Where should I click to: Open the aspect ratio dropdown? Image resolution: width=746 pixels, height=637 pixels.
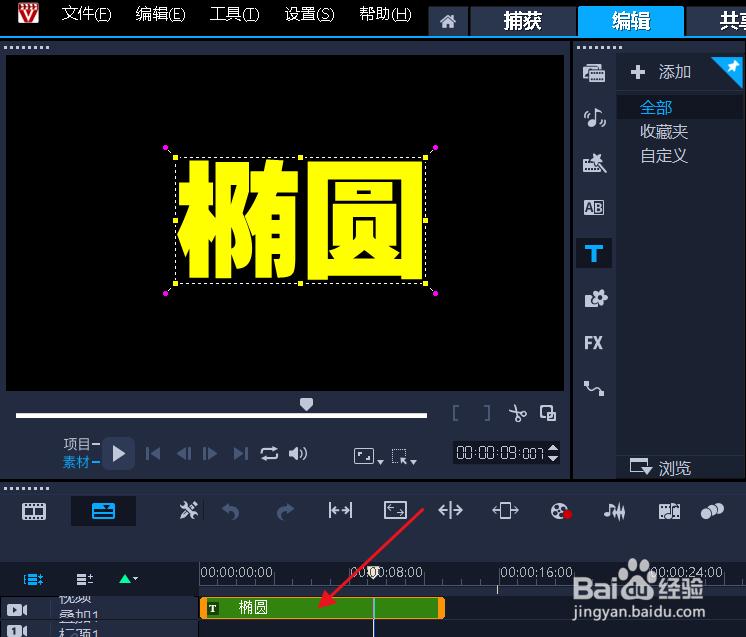pyautogui.click(x=368, y=456)
